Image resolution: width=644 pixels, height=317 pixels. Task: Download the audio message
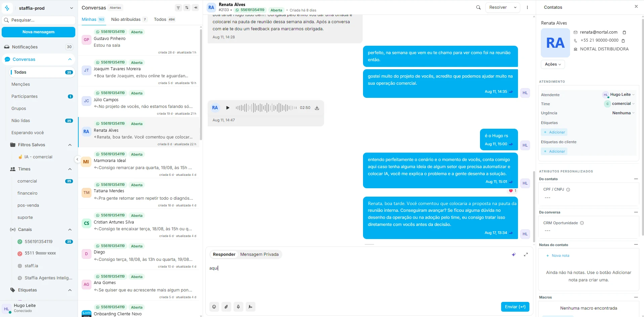coord(317,108)
